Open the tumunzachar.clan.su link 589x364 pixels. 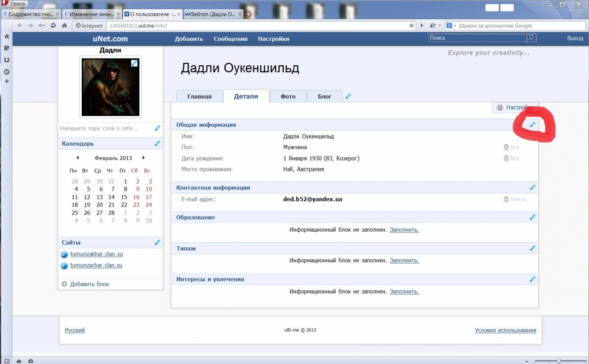pyautogui.click(x=96, y=265)
